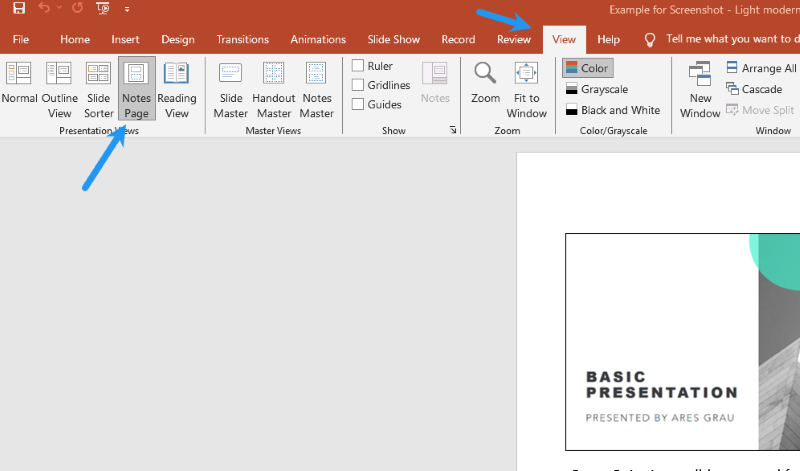Expand Customize Quick Access Toolbar arrow
Viewport: 800px width, 471px height.
pos(127,9)
